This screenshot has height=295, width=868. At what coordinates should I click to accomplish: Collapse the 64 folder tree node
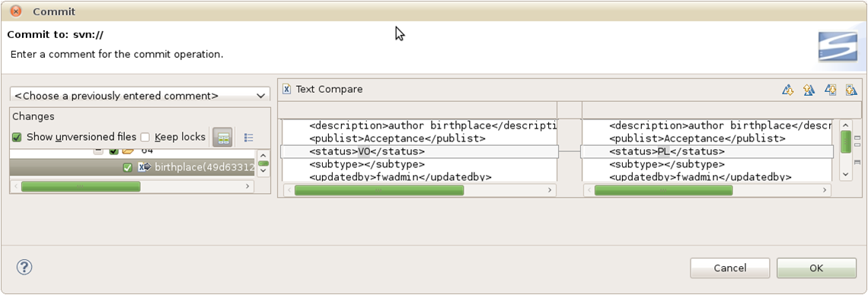coord(98,151)
